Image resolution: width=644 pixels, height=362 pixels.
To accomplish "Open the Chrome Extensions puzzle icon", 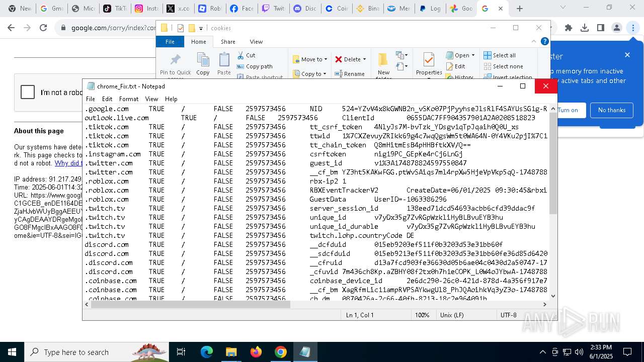I will pos(569,28).
